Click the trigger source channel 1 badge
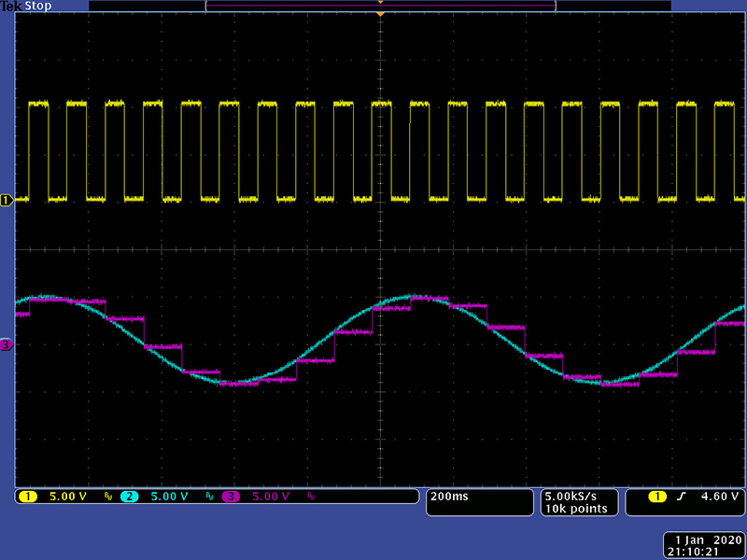Screen dimensions: 747x560 click(659, 497)
